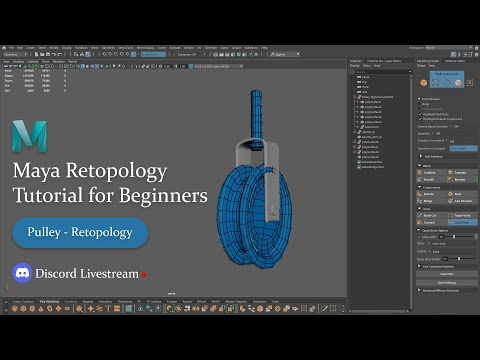Image resolution: width=480 pixels, height=360 pixels.
Task: Open the Rigging shelf tab
Action: (x=88, y=301)
